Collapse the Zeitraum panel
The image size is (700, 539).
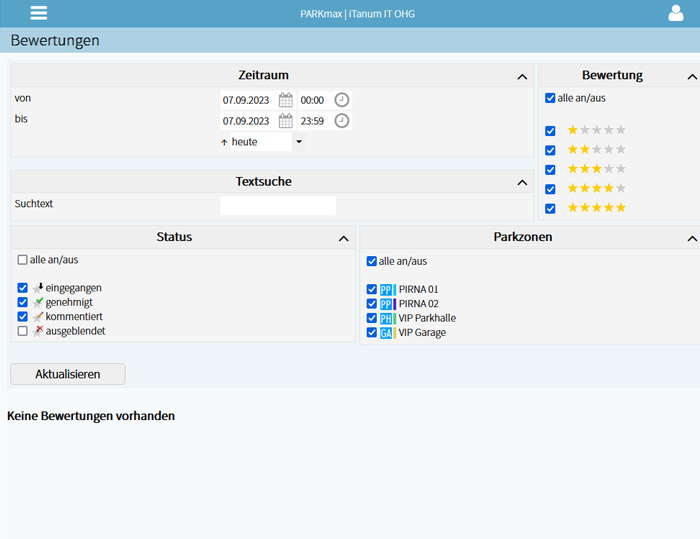522,77
